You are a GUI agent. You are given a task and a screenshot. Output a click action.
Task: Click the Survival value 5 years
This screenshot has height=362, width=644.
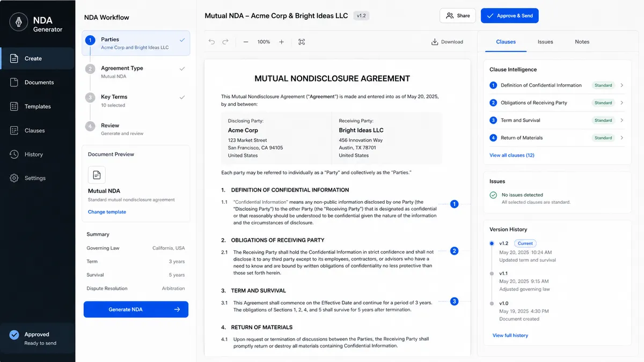click(x=177, y=275)
